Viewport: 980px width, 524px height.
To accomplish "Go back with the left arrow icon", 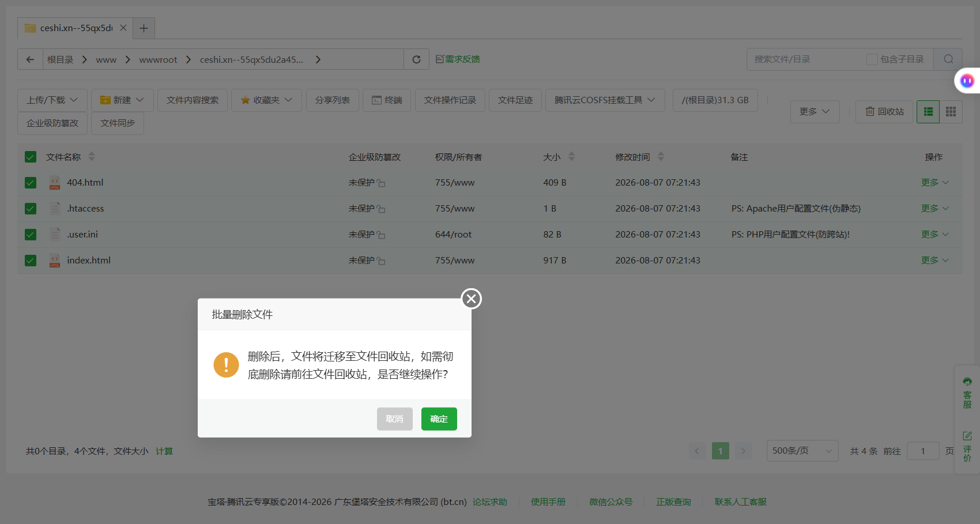I will click(x=30, y=59).
